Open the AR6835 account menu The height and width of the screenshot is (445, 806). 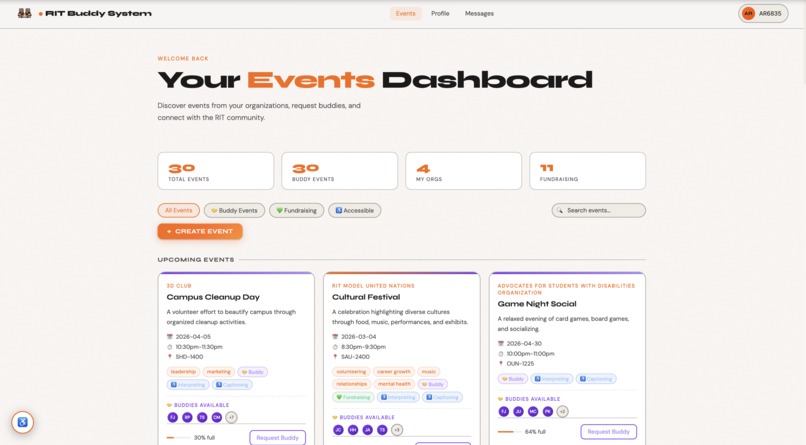pyautogui.click(x=763, y=14)
